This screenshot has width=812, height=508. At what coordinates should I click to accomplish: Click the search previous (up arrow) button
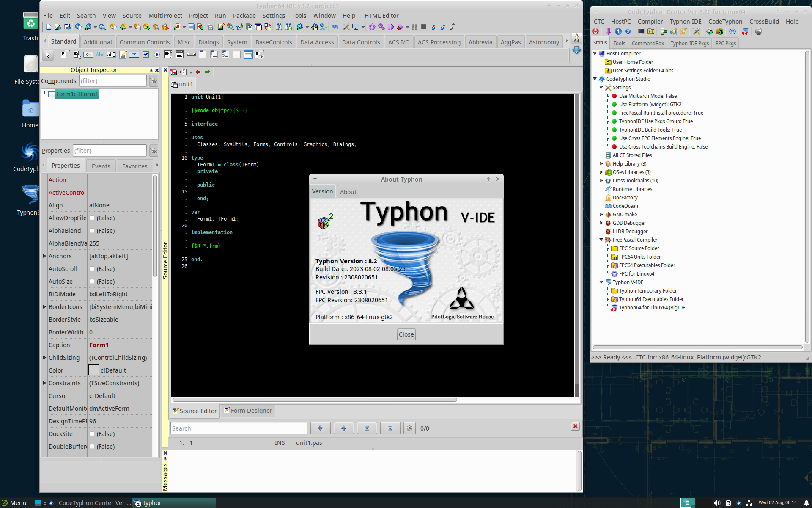coord(343,428)
